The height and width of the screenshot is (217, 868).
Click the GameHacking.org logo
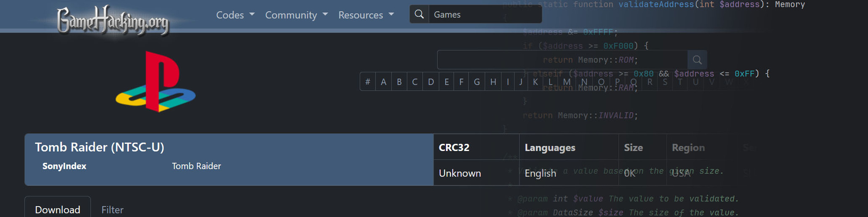click(x=113, y=20)
